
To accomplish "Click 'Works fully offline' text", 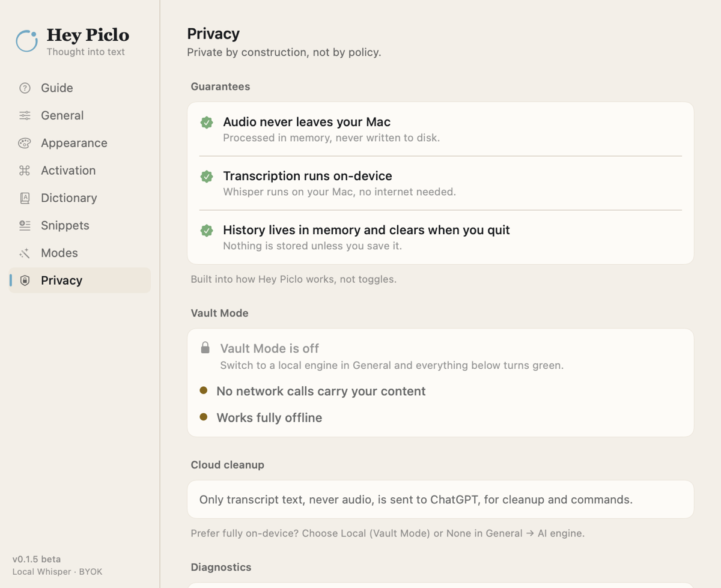I will pyautogui.click(x=269, y=417).
